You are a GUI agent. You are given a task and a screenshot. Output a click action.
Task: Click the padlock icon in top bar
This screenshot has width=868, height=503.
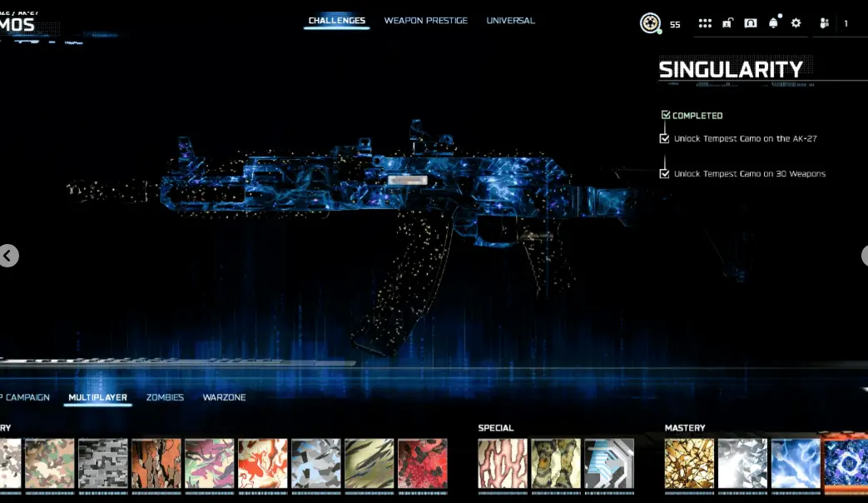[728, 23]
